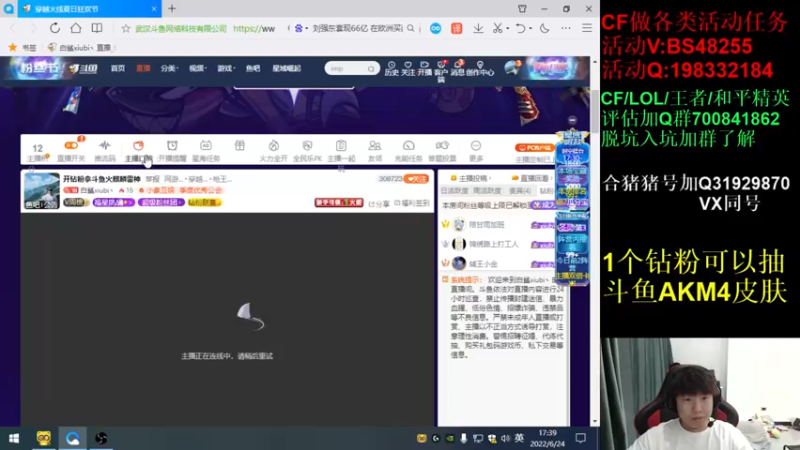Click the 分享 share link
Screen dimensions: 800x450
(379, 204)
